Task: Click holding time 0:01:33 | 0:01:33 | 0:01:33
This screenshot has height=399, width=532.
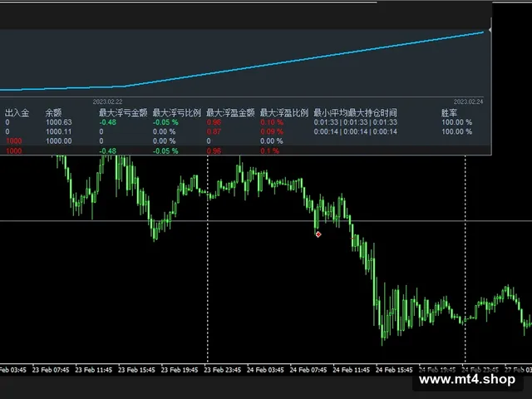Action: (x=355, y=122)
